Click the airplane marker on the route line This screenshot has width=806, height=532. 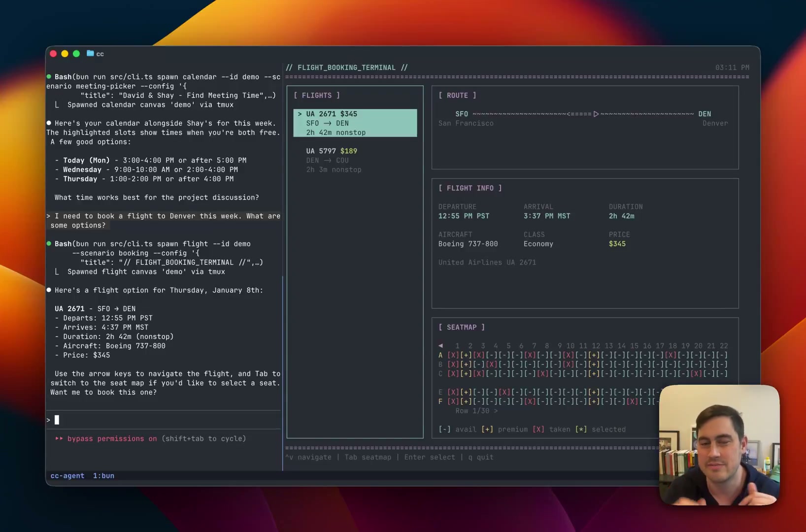(596, 114)
